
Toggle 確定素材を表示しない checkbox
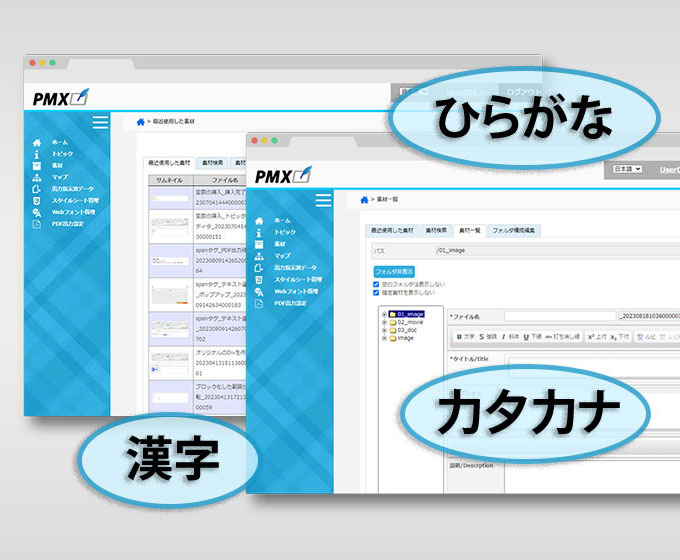(x=376, y=291)
